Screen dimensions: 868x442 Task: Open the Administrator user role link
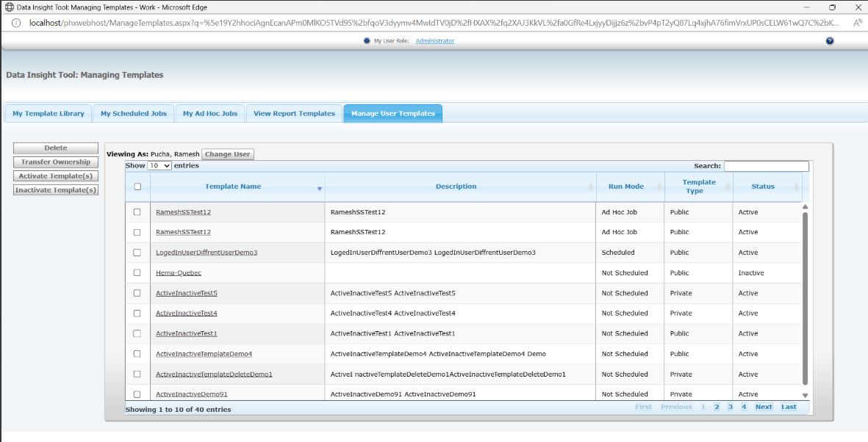(435, 41)
